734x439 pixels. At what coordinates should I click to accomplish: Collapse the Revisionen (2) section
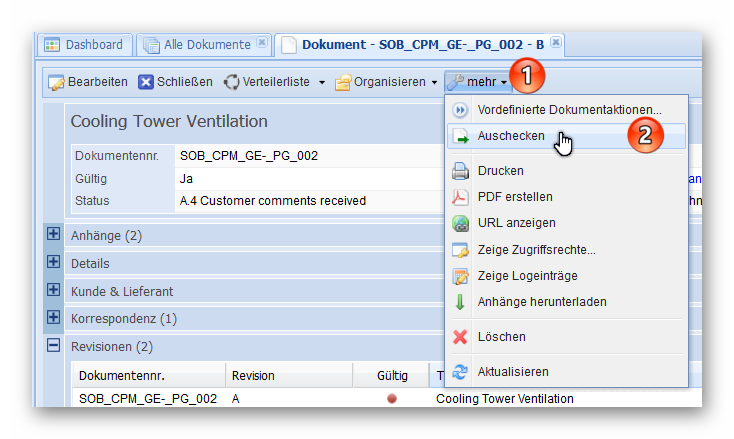coord(53,346)
